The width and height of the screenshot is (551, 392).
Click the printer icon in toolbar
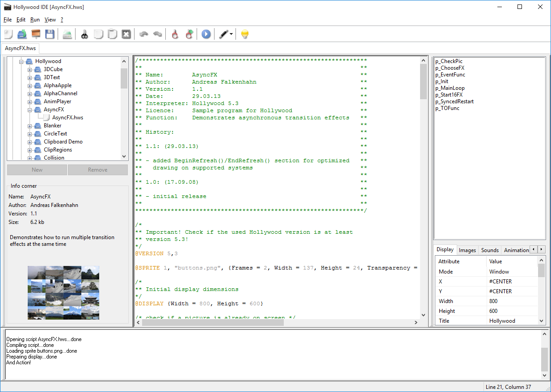(67, 34)
